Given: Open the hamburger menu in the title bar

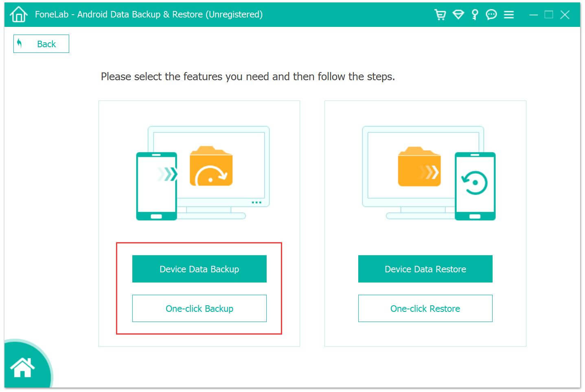Looking at the screenshot, I should (x=508, y=15).
